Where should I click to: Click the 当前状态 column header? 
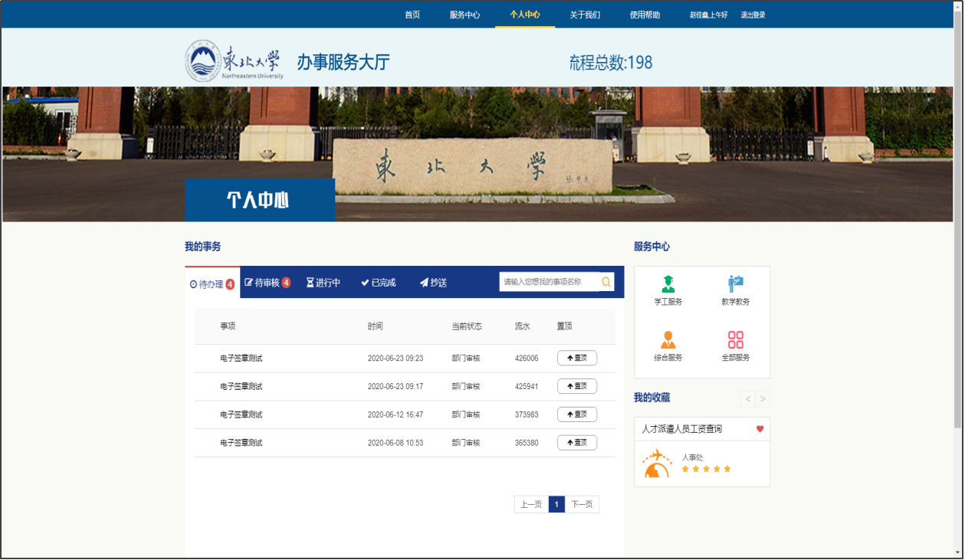pyautogui.click(x=467, y=326)
